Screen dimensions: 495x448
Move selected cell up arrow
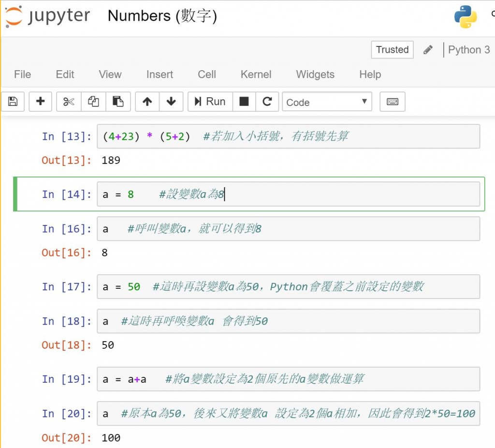coord(147,102)
